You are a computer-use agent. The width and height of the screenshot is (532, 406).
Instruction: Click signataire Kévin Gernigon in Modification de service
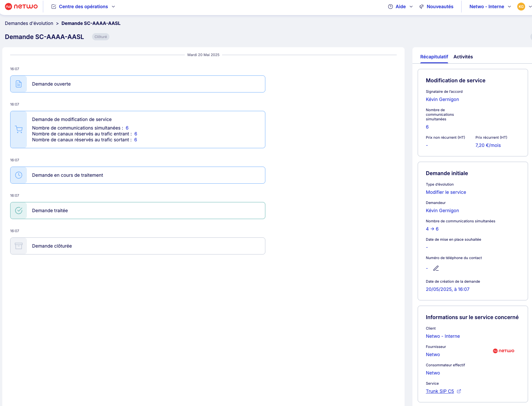tap(442, 99)
